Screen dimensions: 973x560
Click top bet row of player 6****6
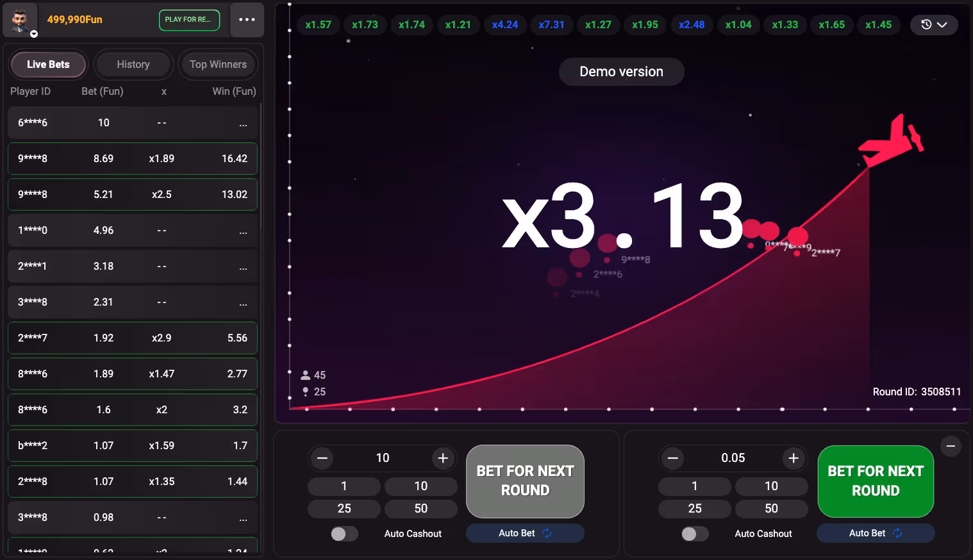pyautogui.click(x=133, y=123)
